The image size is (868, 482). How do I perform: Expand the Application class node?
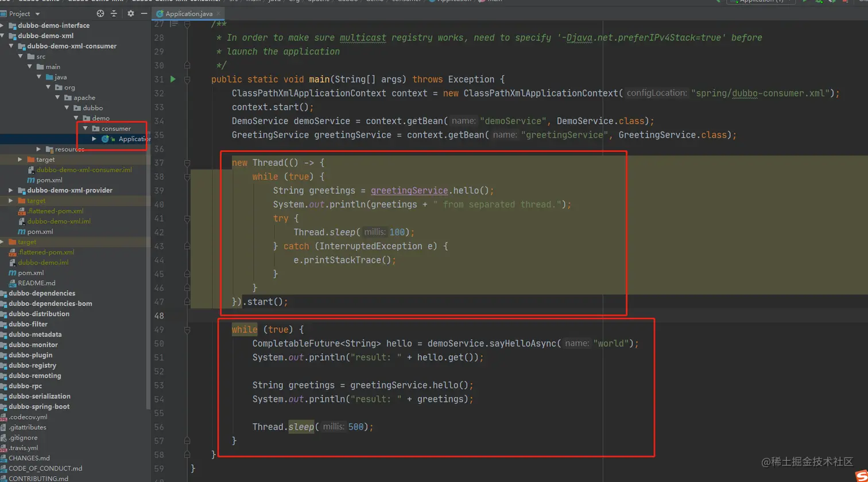coord(94,139)
